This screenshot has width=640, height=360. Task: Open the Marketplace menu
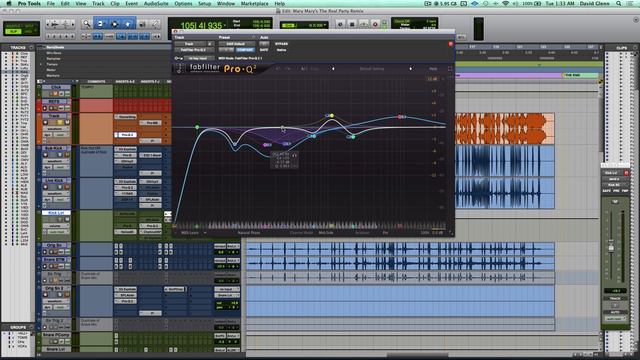tap(255, 3)
